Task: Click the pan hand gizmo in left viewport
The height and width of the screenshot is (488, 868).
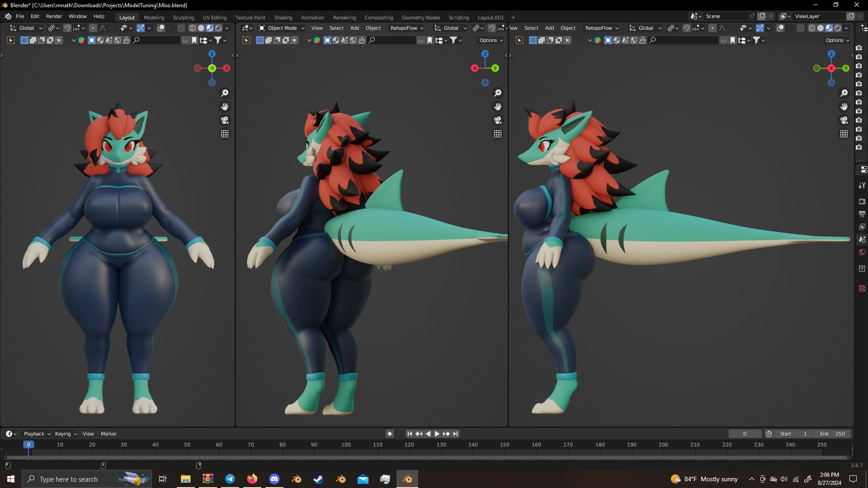Action: tap(225, 107)
